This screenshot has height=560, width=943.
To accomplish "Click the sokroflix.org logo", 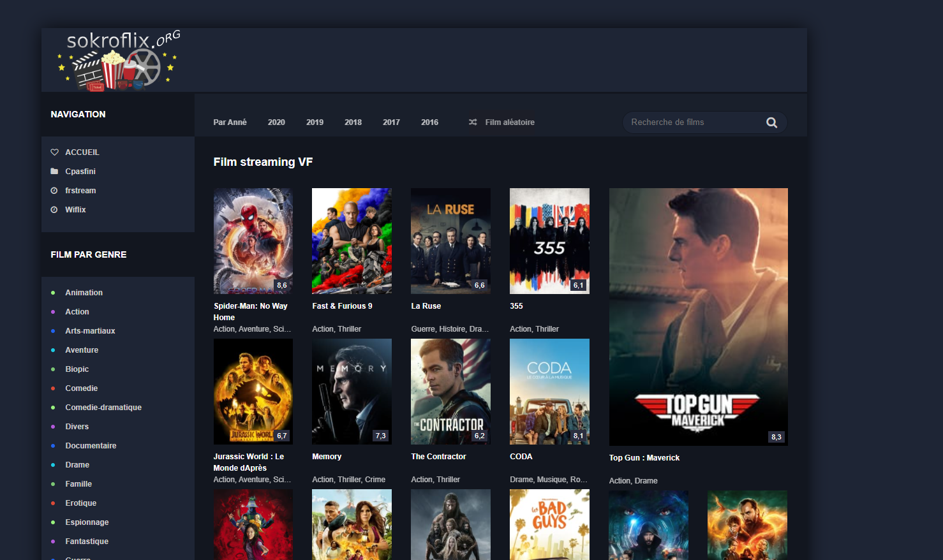I will point(120,60).
